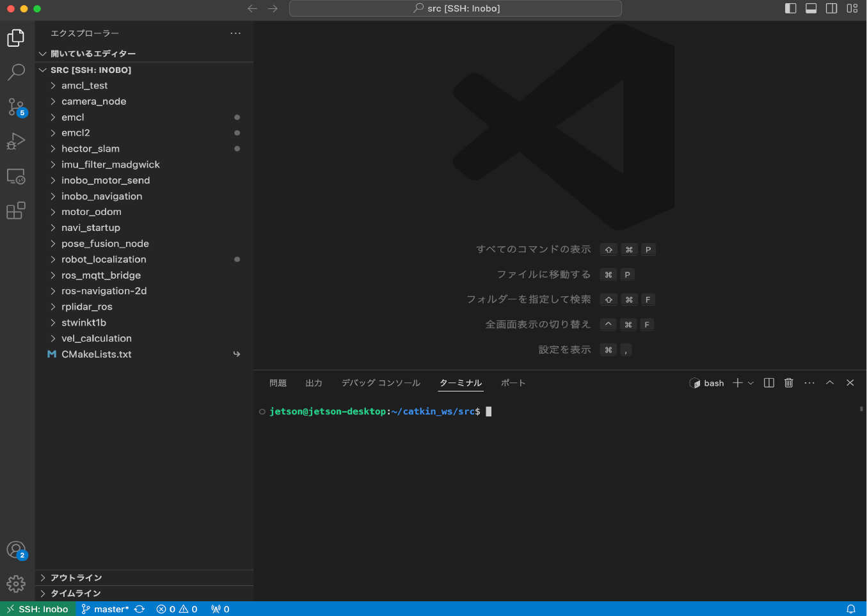Viewport: 867px width, 616px height.
Task: Expand the camera_node folder
Action: click(145, 101)
